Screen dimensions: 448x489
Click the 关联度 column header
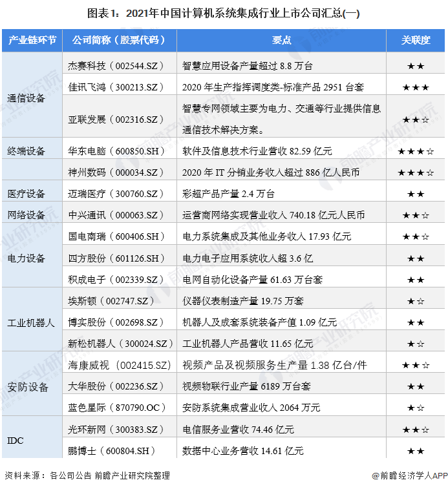point(416,40)
